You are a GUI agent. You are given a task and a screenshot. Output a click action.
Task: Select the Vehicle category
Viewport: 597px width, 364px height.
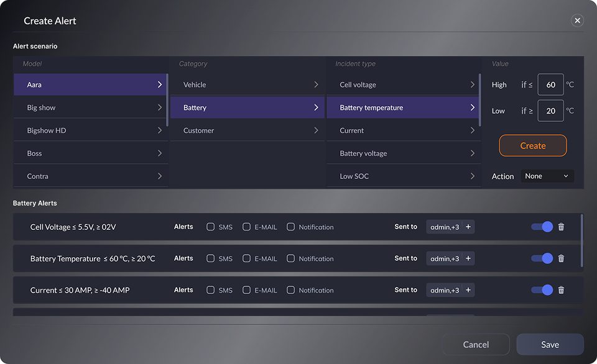tap(247, 84)
